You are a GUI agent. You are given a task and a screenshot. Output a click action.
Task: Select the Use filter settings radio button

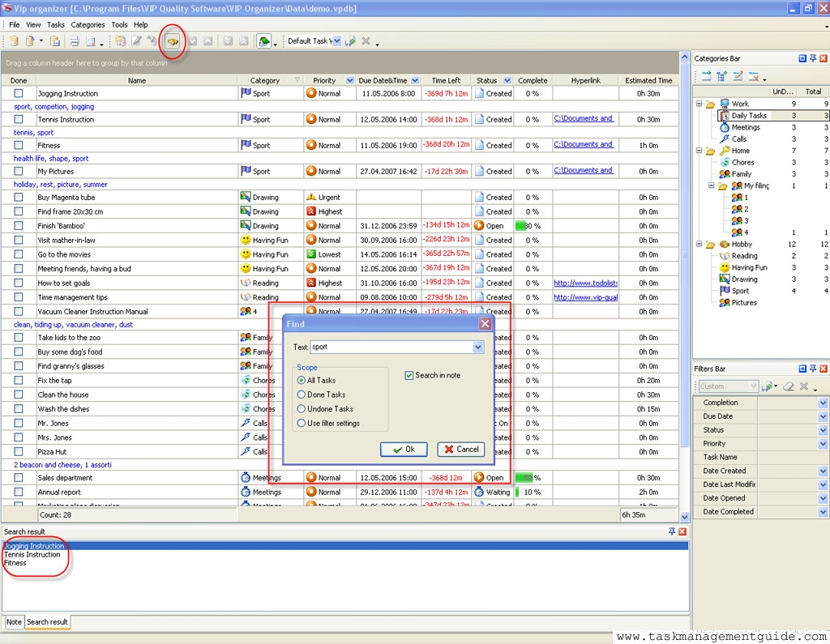pyautogui.click(x=302, y=423)
